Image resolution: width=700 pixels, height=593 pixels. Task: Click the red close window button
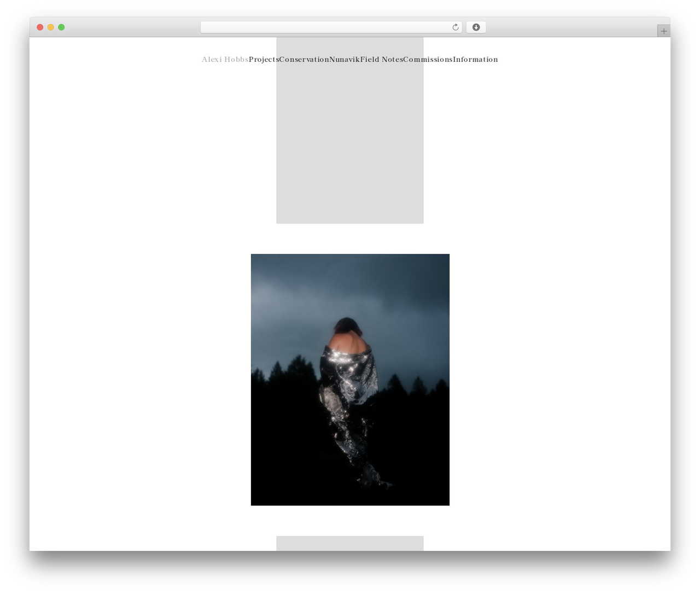pos(40,27)
